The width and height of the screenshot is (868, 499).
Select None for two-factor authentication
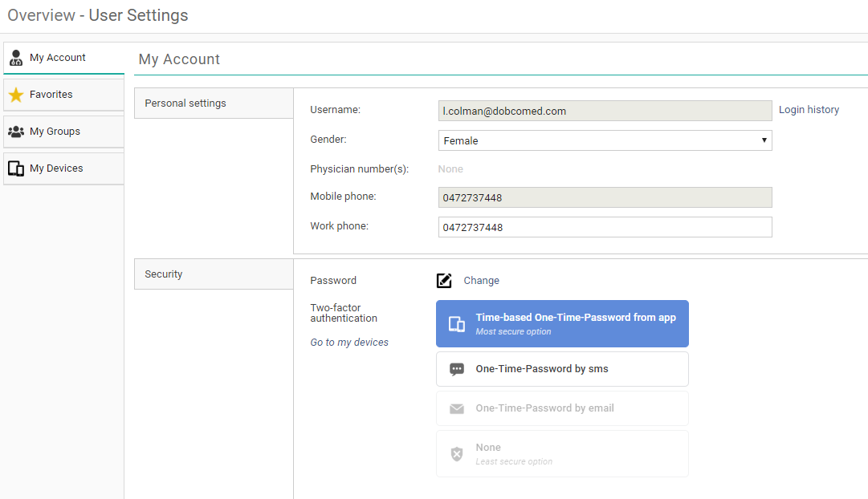point(562,453)
